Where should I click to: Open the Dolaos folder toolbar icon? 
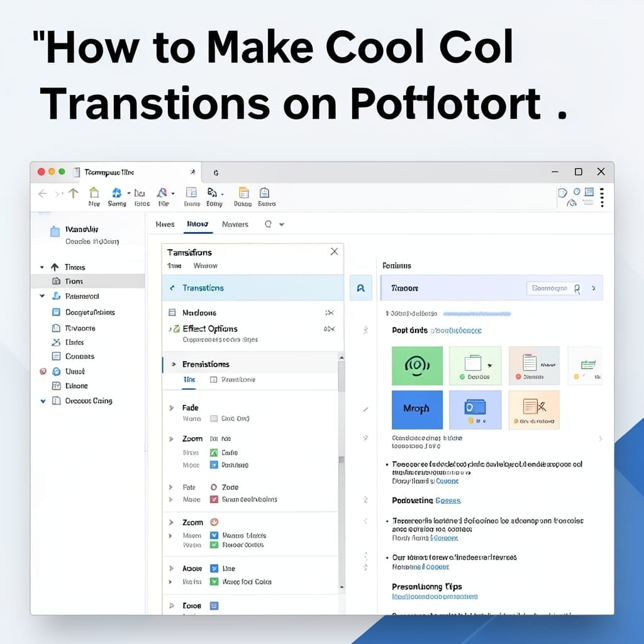click(x=243, y=192)
